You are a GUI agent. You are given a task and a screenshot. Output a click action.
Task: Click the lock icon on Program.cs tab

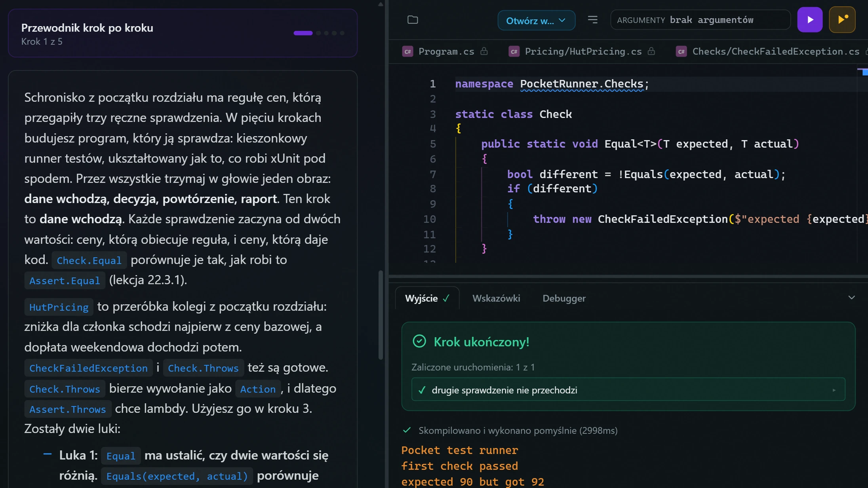coord(484,51)
